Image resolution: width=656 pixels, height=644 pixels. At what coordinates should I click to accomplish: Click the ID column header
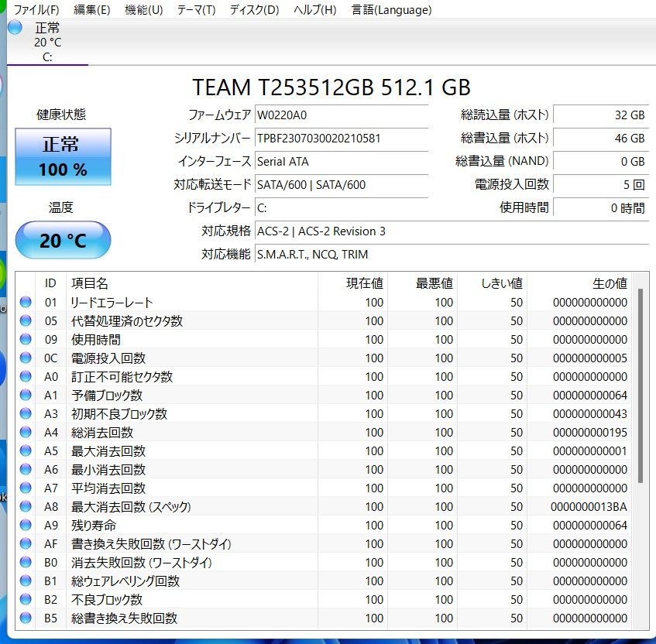coord(50,283)
